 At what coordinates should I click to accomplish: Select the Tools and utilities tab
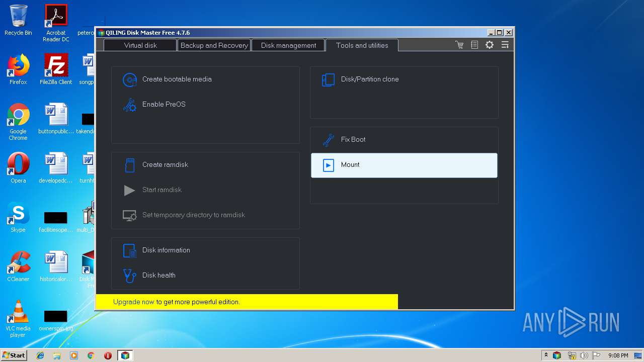tap(362, 45)
